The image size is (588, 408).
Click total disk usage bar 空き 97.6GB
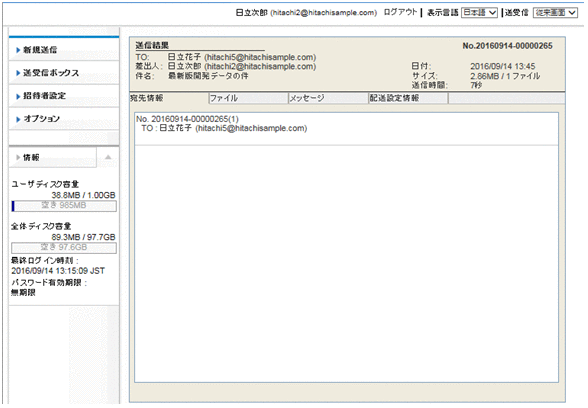point(64,248)
